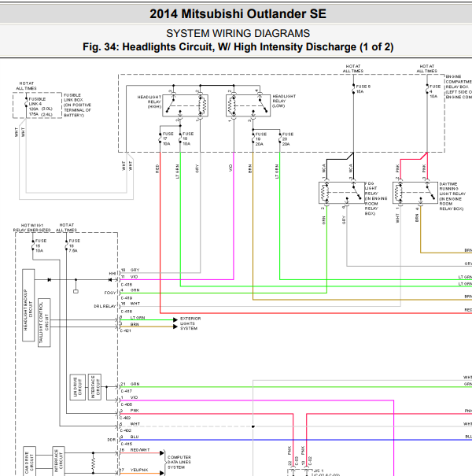Click the 'FUSE 17 10A' label
The width and height of the screenshot is (472, 476).
click(x=168, y=138)
